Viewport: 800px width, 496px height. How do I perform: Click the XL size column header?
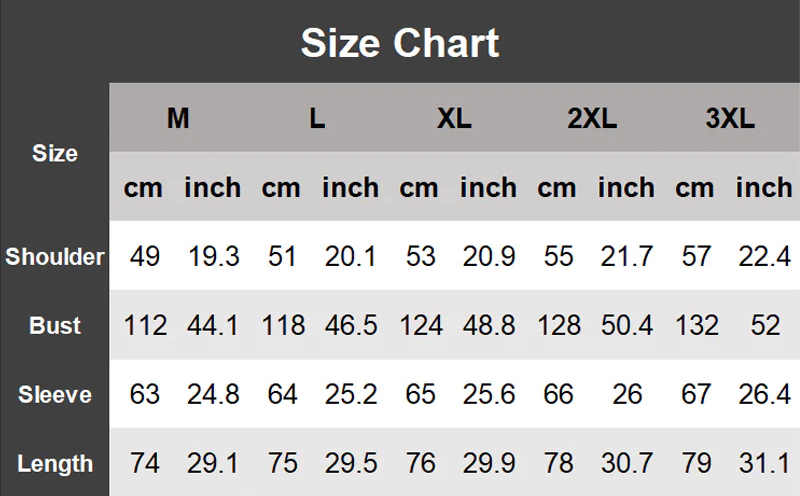point(454,118)
